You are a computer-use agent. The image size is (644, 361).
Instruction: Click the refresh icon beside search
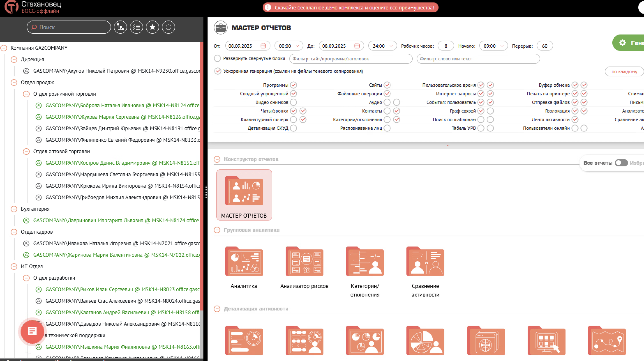coord(168,27)
